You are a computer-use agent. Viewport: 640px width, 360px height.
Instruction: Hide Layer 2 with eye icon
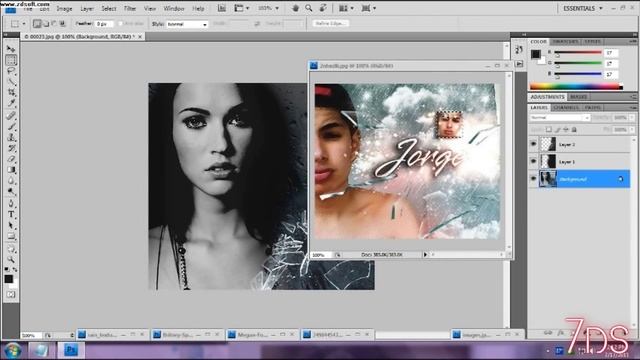(533, 144)
